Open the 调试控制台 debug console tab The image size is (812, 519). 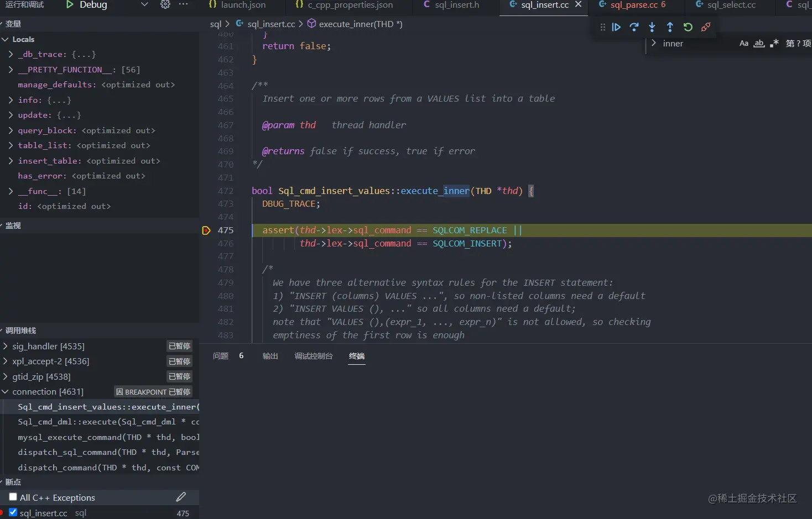click(314, 356)
